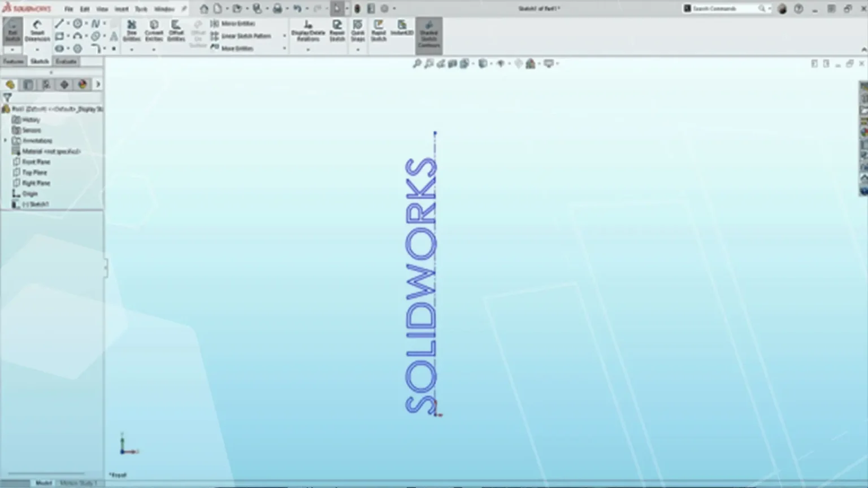868x488 pixels.
Task: Select the Smart Dimension tool
Action: (37, 31)
